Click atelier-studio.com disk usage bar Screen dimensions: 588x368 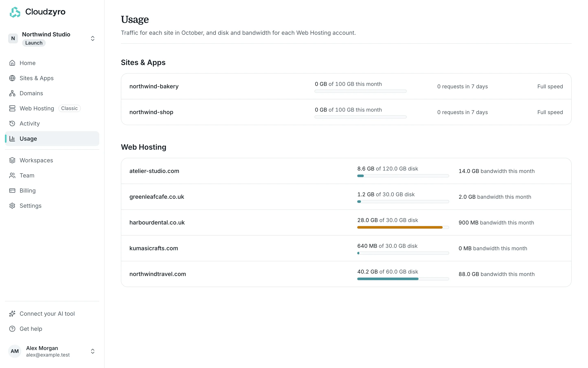(403, 176)
